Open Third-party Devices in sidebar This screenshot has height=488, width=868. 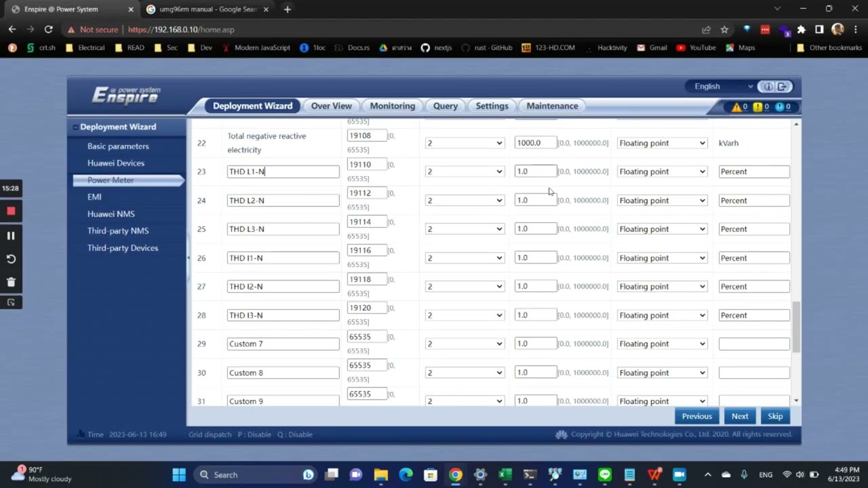point(122,248)
